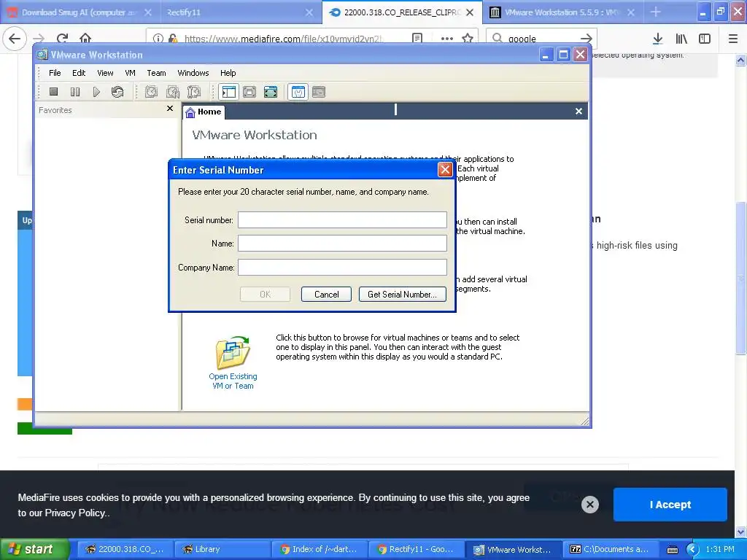Screen dimensions: 747x560
Task: Click the Manage Snapshots icon
Action: (x=194, y=91)
